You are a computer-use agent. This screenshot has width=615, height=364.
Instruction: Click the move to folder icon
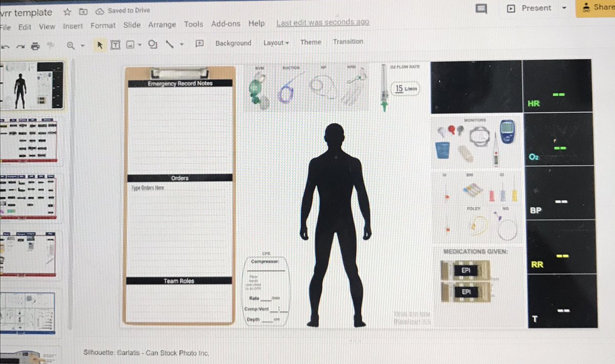(x=83, y=11)
